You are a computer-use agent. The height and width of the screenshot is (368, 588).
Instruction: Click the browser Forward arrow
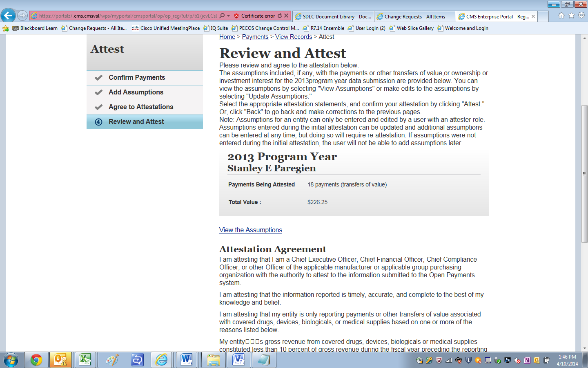pyautogui.click(x=22, y=16)
